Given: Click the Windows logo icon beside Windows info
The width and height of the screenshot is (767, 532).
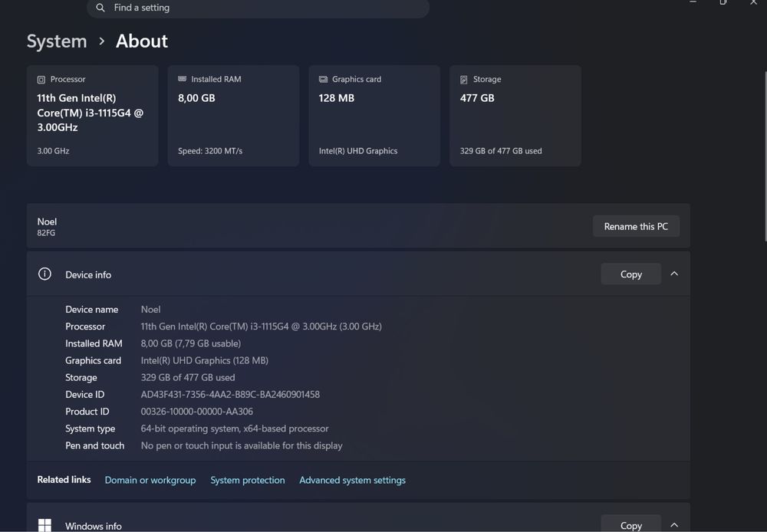Looking at the screenshot, I should [x=44, y=525].
